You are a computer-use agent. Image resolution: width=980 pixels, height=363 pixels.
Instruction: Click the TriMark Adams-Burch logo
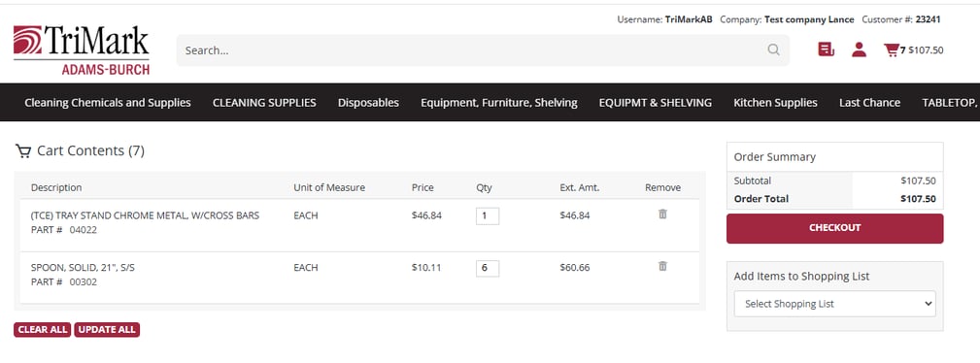point(82,49)
